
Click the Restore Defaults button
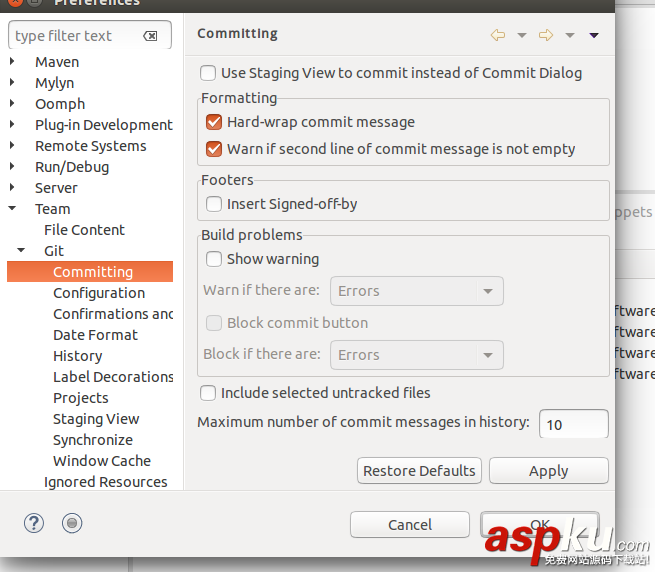[419, 471]
